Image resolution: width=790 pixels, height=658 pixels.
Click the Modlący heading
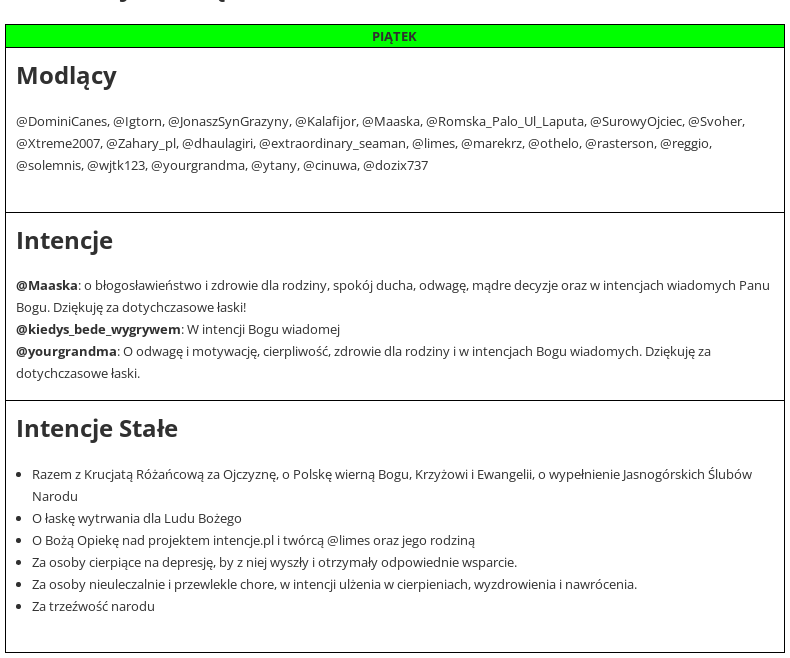click(66, 76)
